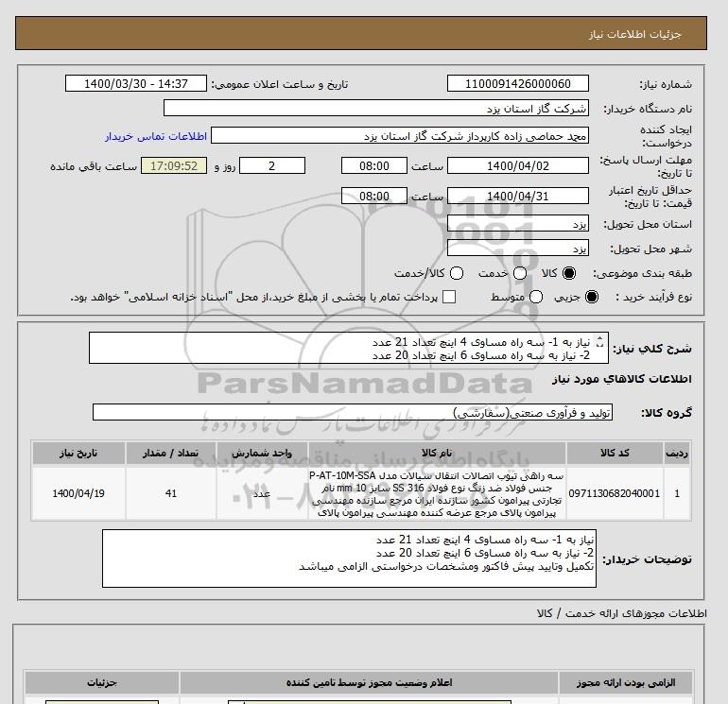Click the remaining time counter 17:09:52
The image size is (728, 704).
click(x=174, y=165)
